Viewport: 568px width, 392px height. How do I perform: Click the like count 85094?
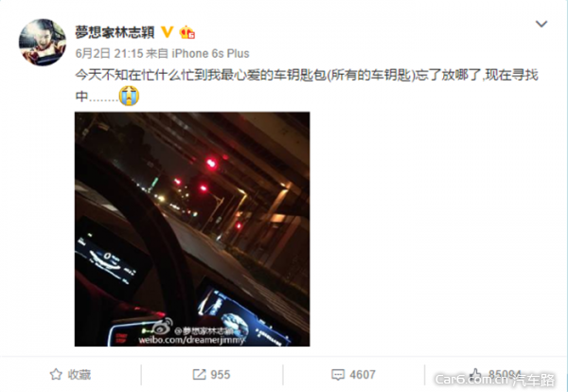coord(505,374)
